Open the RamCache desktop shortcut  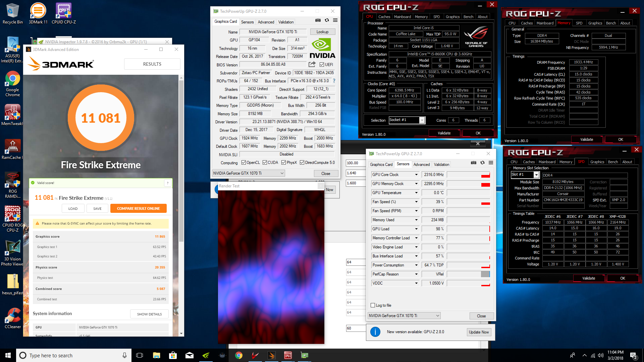12,149
